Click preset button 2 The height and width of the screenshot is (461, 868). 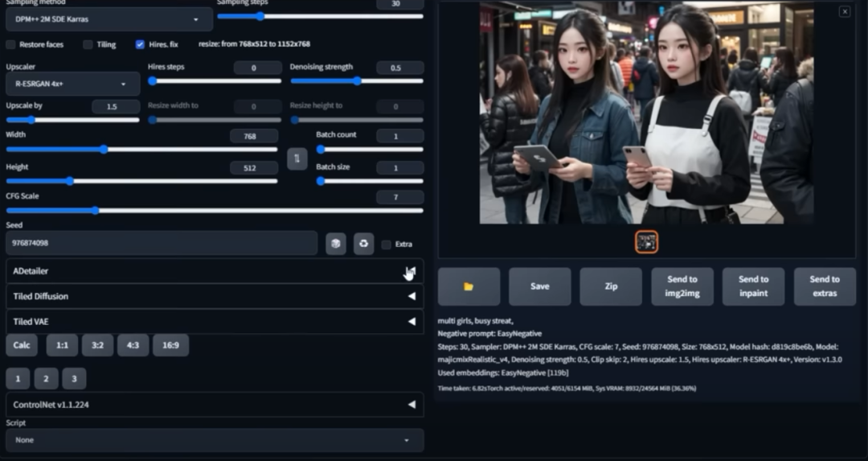tap(46, 379)
